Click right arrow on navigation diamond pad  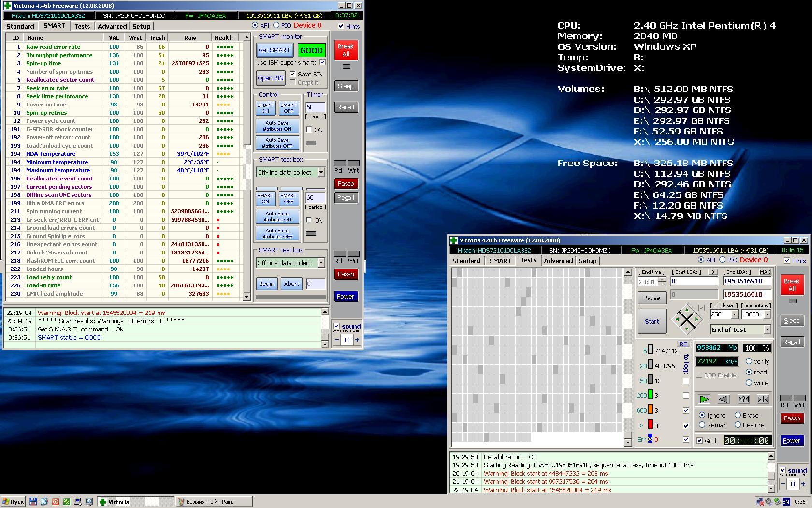click(696, 319)
